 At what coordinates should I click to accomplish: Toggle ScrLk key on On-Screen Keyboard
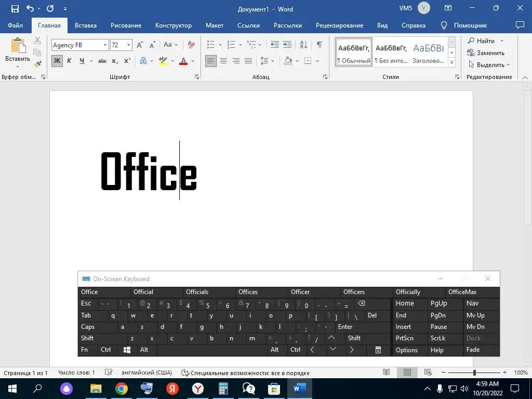coord(445,338)
